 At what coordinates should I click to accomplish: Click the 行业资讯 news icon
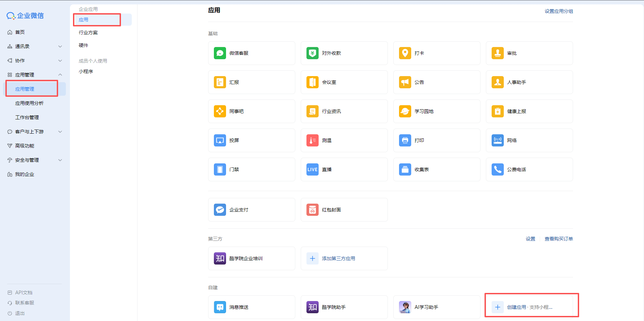313,111
